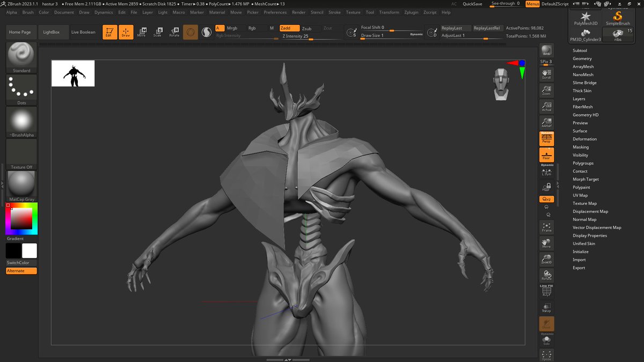The width and height of the screenshot is (644, 362).
Task: Open the Dots stroke picker
Action: [21, 90]
